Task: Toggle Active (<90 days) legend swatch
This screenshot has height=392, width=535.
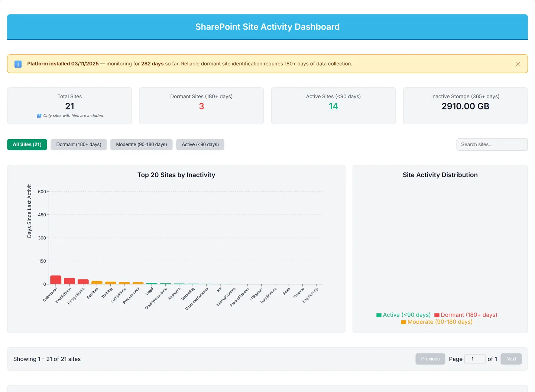Action: pyautogui.click(x=379, y=315)
